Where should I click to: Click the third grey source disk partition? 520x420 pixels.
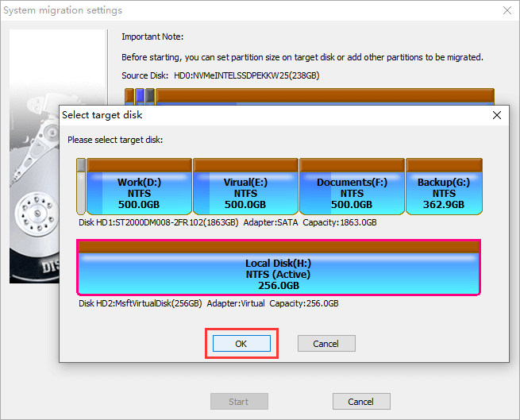click(150, 97)
